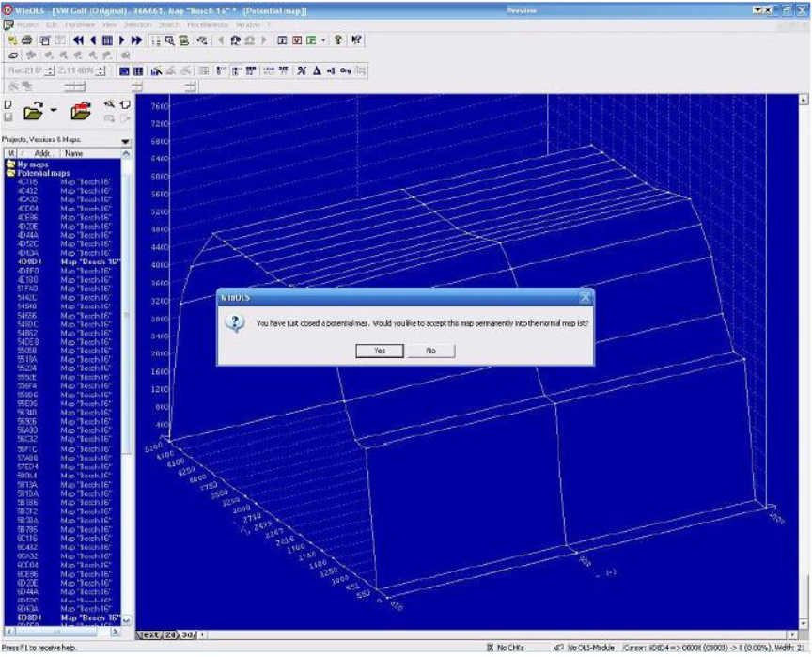Click No in the WinOLS dialog
This screenshot has width=812, height=657.
pos(430,351)
